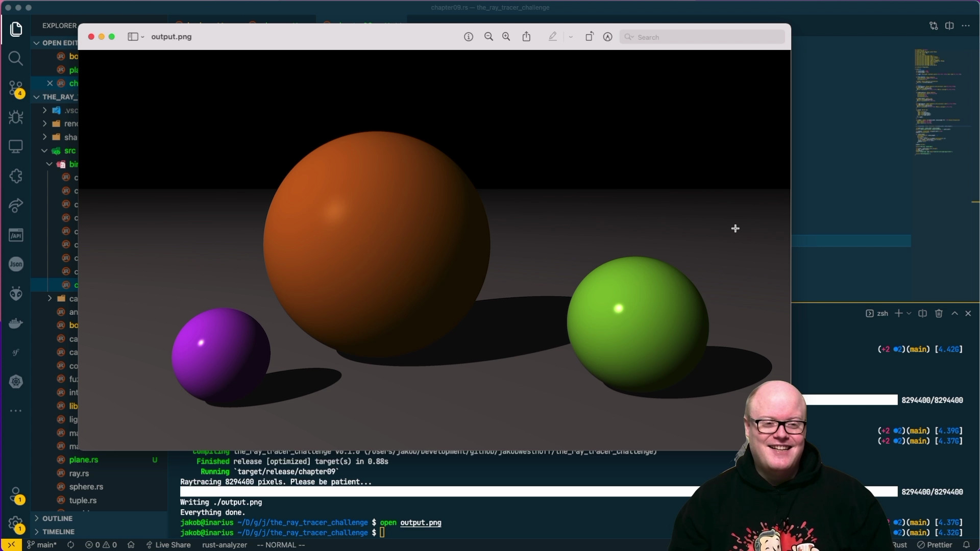Image resolution: width=980 pixels, height=551 pixels.
Task: Open the Live Share activity bar icon
Action: point(16,206)
